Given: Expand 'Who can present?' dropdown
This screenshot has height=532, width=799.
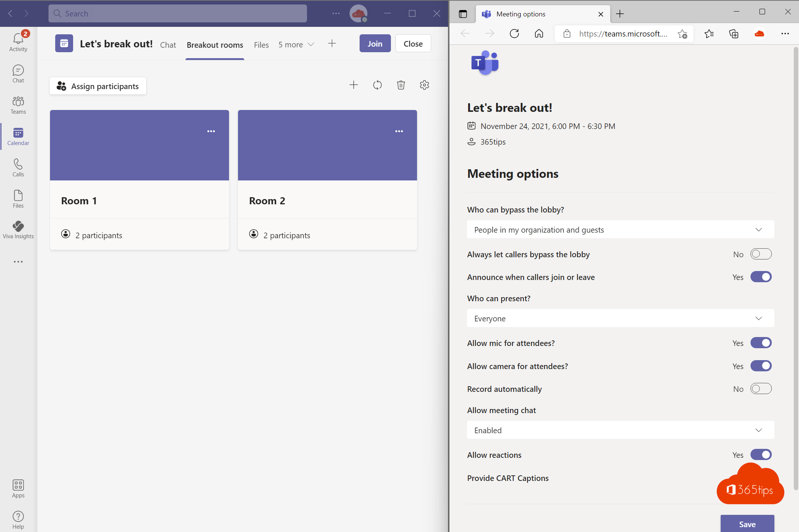Looking at the screenshot, I should (x=620, y=318).
